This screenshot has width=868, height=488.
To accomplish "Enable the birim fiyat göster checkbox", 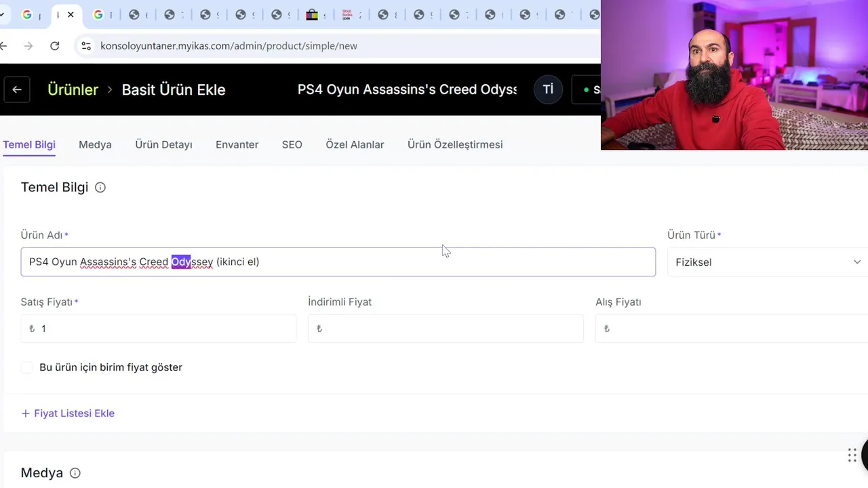I will (26, 367).
